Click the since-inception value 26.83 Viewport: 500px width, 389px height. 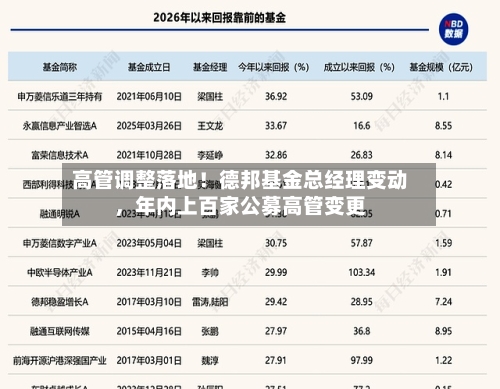[362, 155]
